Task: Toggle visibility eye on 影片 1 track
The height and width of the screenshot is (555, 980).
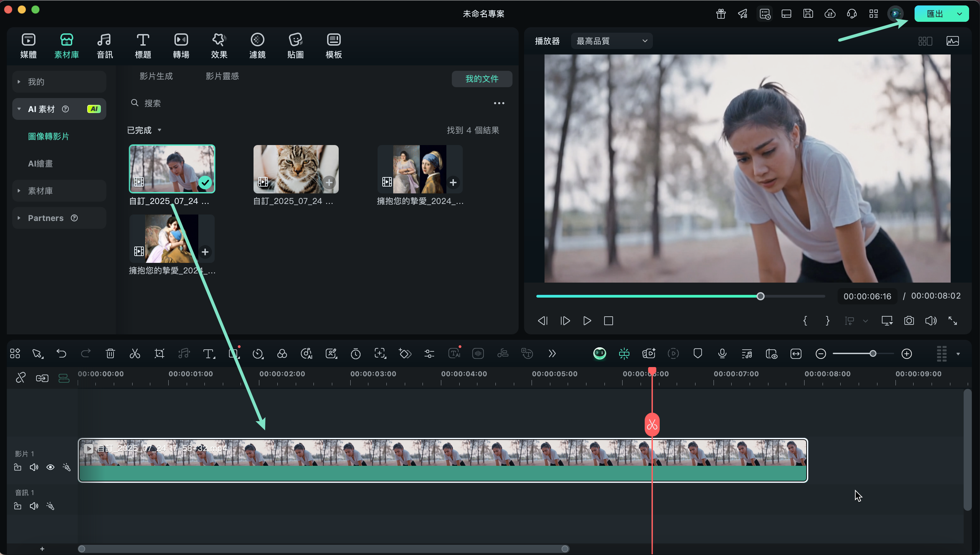Action: click(50, 467)
